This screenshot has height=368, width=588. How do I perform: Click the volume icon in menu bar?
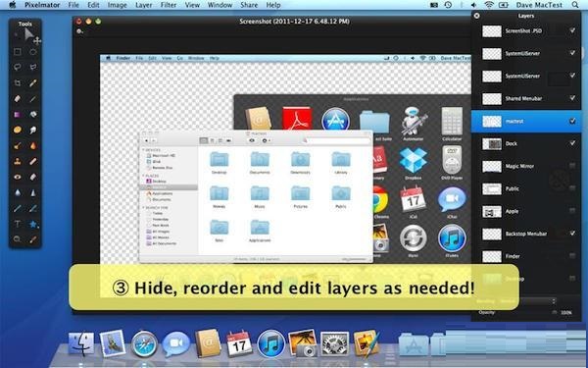tap(473, 5)
